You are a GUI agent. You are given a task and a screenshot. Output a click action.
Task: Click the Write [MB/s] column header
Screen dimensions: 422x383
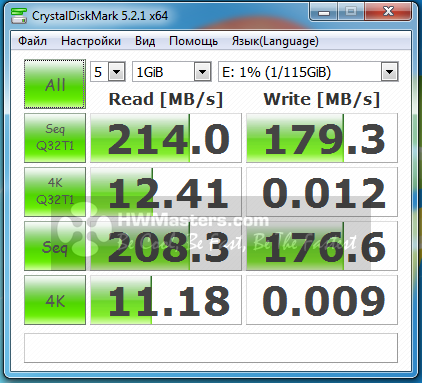point(322,99)
